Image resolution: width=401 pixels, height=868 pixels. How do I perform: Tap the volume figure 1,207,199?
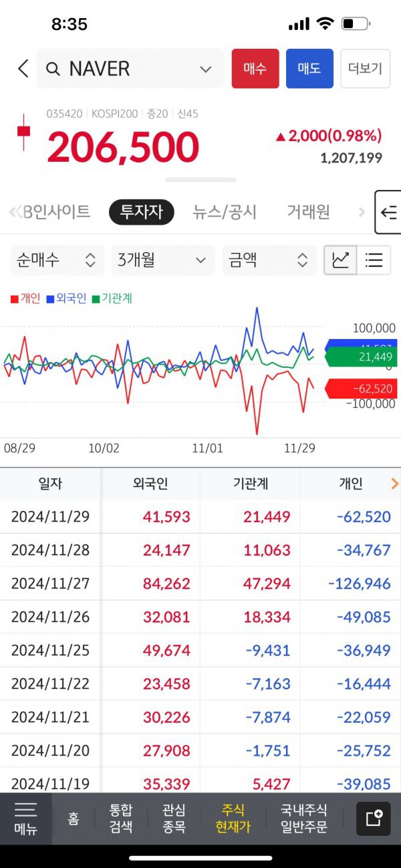351,158
